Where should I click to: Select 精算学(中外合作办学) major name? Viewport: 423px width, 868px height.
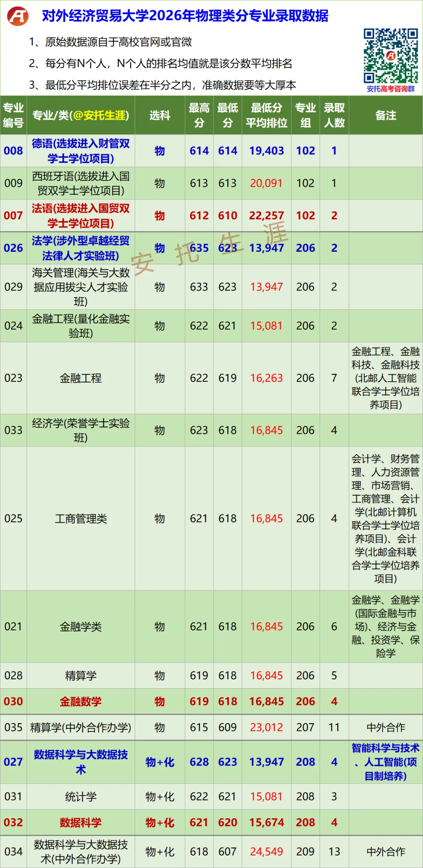tap(81, 727)
